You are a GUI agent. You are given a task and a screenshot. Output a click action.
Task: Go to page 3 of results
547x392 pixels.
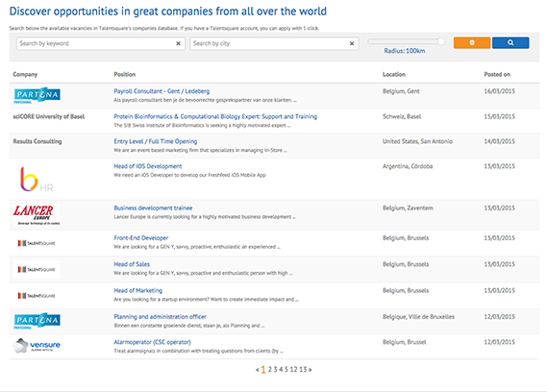(x=275, y=369)
